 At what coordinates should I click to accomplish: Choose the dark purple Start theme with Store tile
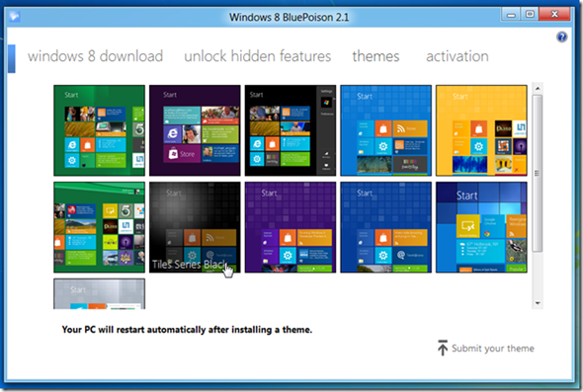point(195,130)
